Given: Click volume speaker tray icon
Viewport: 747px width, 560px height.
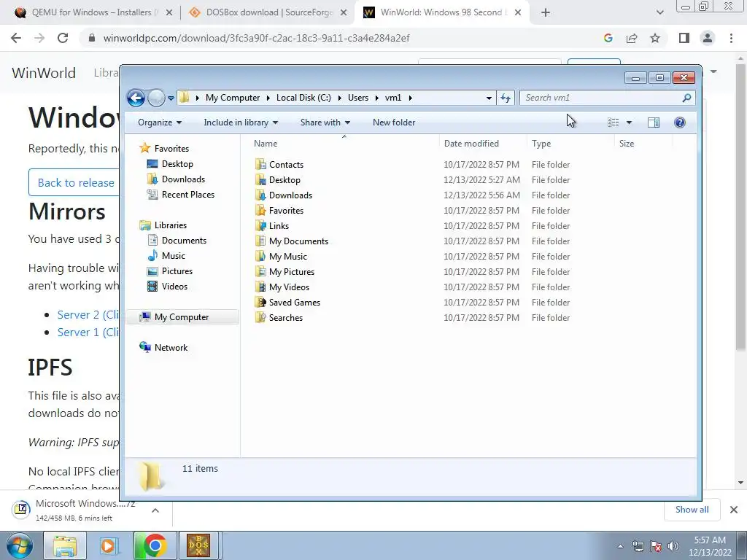Looking at the screenshot, I should (x=673, y=546).
